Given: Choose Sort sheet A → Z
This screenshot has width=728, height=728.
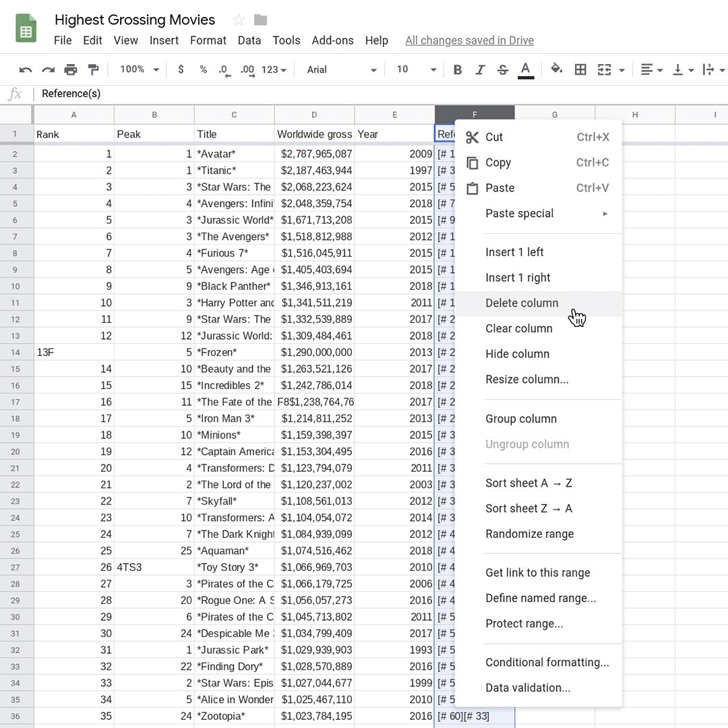Looking at the screenshot, I should [538, 483].
